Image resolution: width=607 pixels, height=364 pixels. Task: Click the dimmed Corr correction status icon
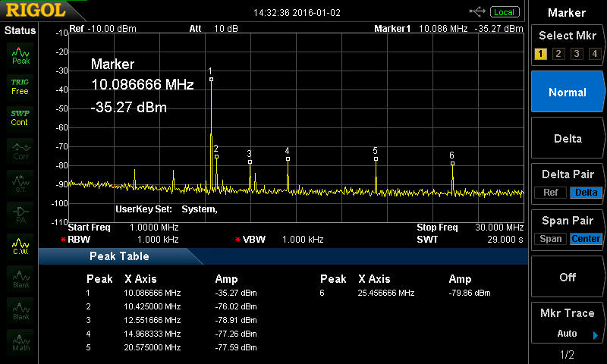[x=20, y=150]
